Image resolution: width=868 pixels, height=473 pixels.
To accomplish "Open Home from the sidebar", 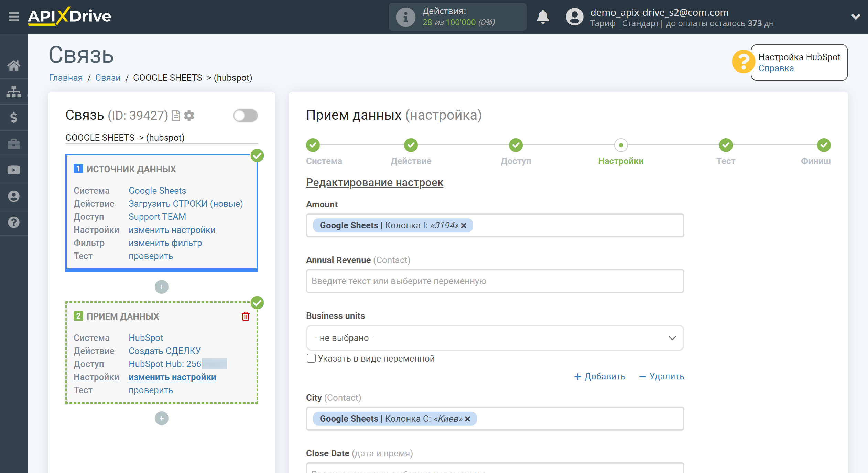I will 14,65.
